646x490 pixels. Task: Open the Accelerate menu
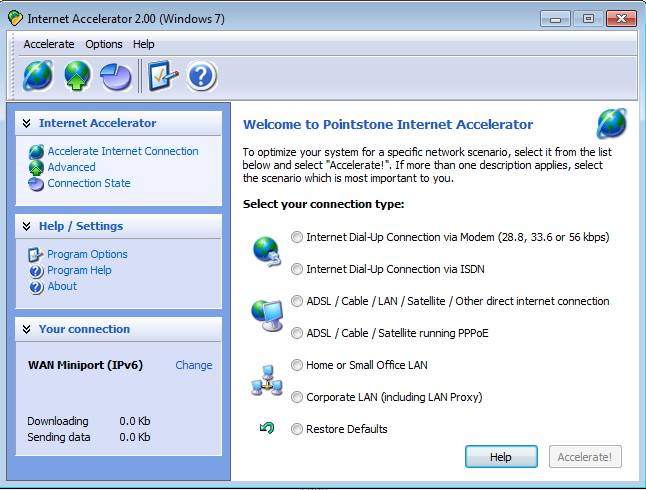click(49, 44)
